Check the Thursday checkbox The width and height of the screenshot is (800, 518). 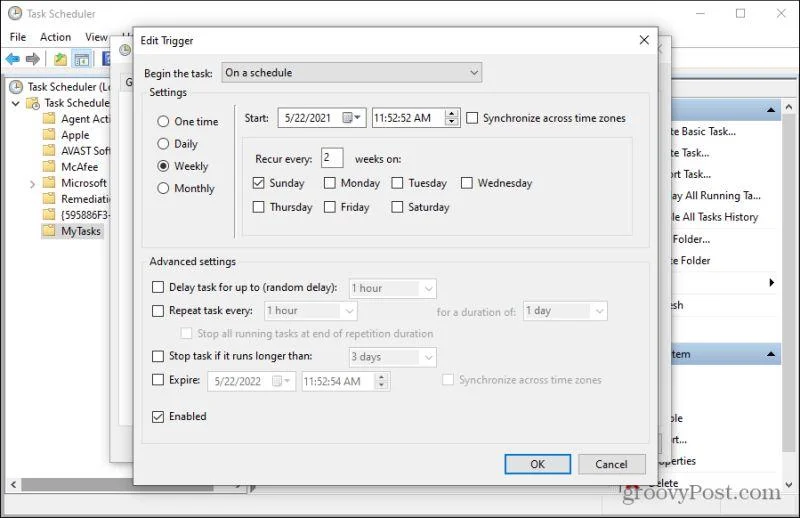point(259,207)
